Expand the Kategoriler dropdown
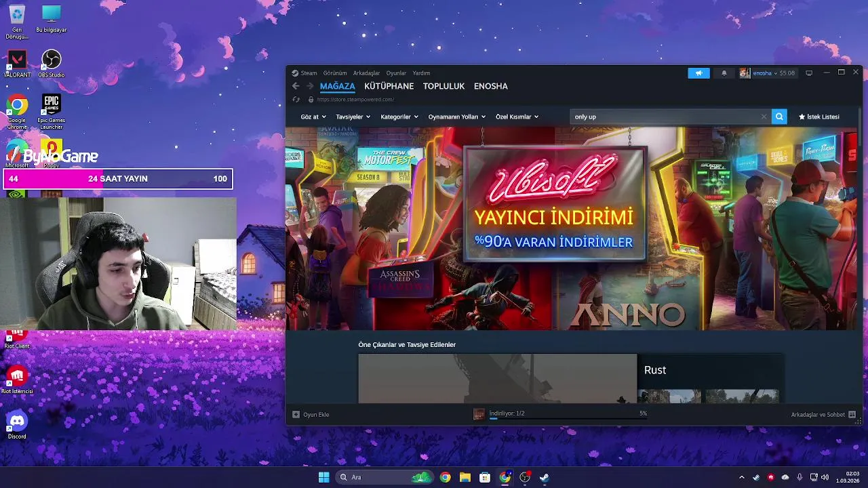The image size is (868, 488). click(399, 117)
